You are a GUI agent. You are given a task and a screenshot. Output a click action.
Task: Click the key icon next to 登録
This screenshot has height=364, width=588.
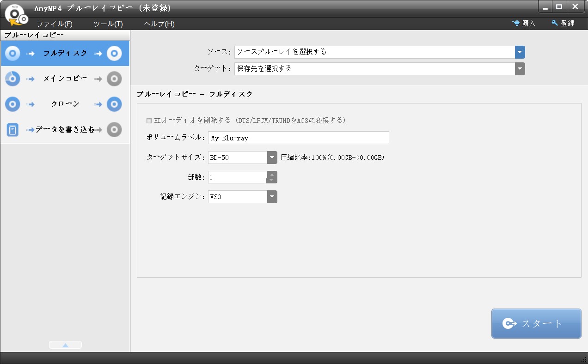click(554, 23)
